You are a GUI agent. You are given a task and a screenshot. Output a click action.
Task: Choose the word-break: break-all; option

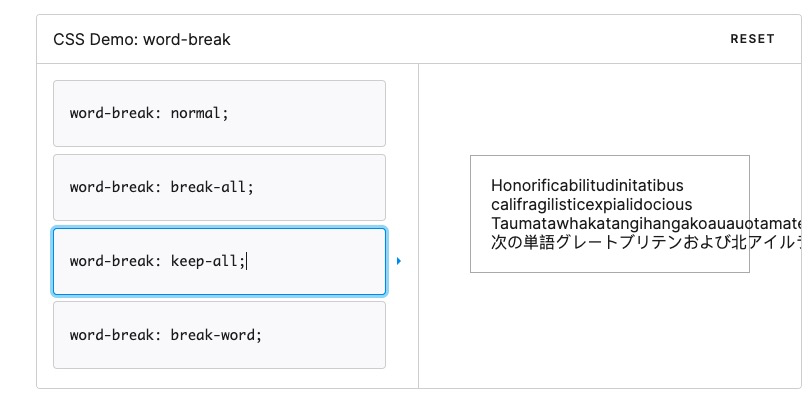click(219, 187)
